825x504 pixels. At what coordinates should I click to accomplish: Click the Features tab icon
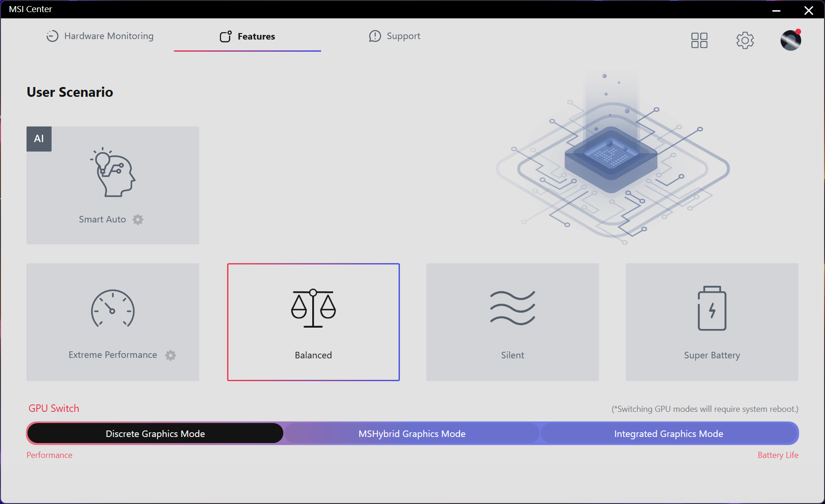click(226, 36)
